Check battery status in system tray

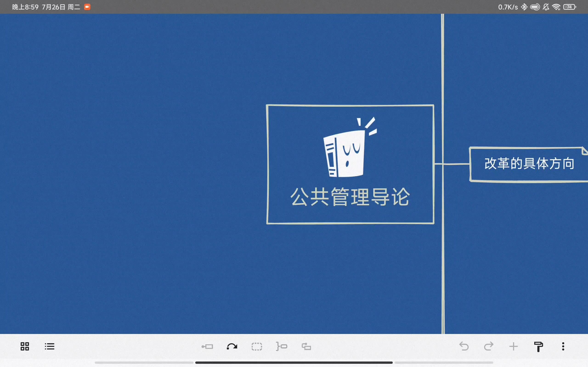[x=570, y=6]
